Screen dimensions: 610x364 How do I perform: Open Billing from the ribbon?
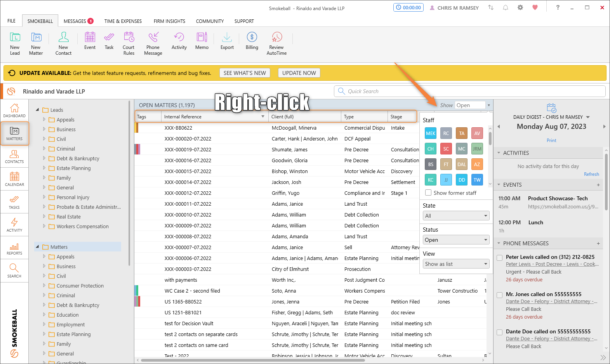point(252,41)
